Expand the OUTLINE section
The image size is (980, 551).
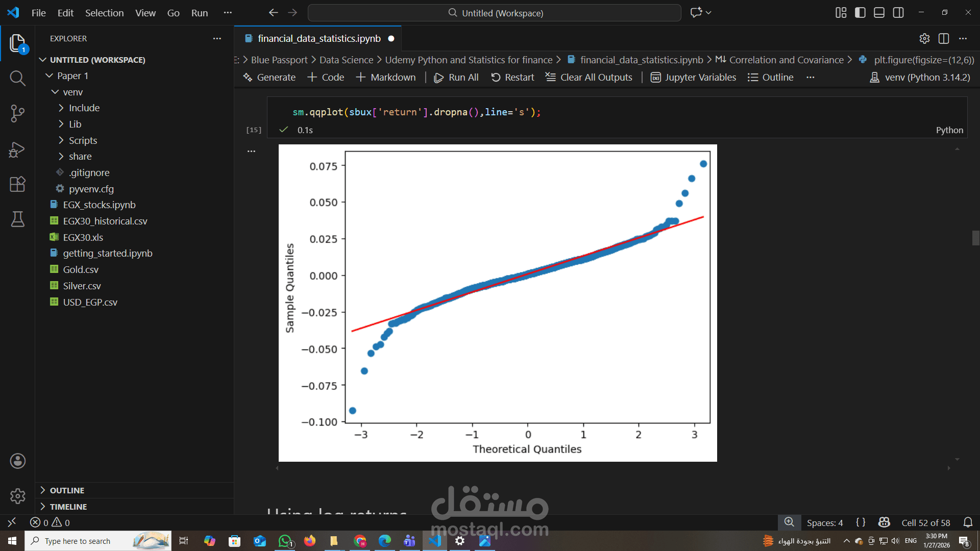point(67,490)
